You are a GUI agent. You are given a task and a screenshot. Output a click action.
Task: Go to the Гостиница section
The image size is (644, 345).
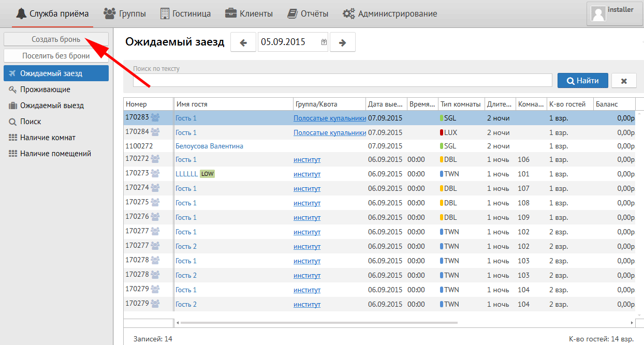(186, 13)
